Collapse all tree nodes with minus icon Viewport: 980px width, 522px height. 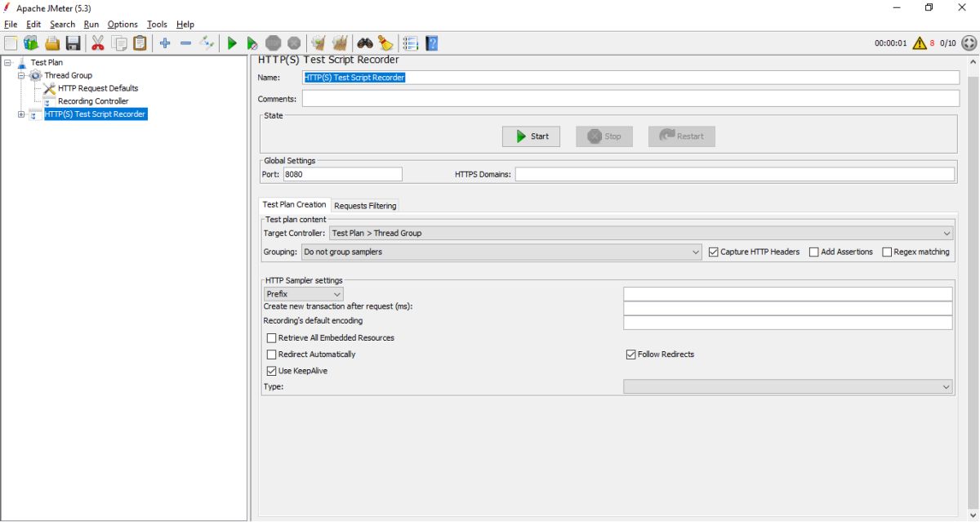(185, 43)
